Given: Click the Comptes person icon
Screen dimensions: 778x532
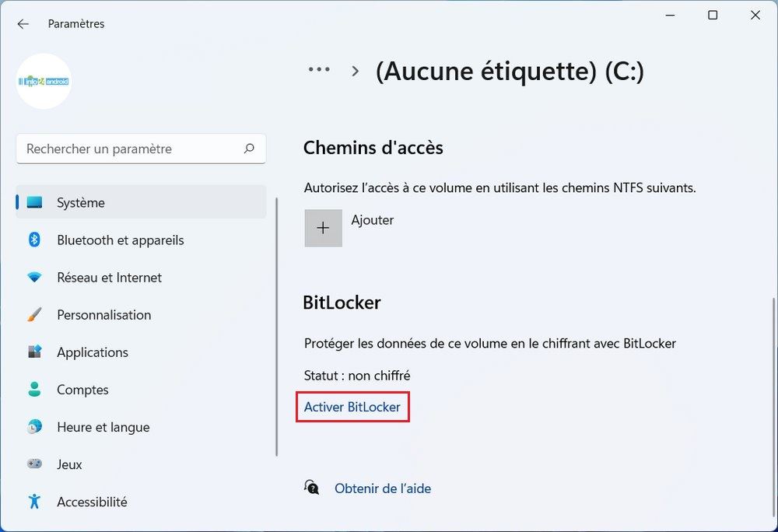Looking at the screenshot, I should [x=34, y=390].
